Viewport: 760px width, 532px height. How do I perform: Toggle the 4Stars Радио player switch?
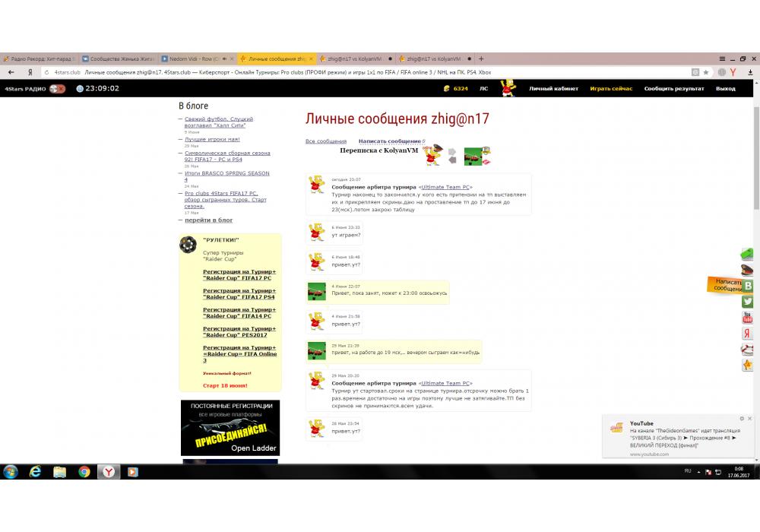57,89
